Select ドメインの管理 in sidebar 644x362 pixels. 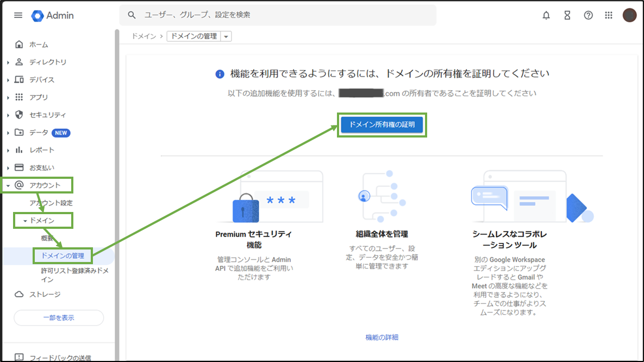[x=62, y=255]
